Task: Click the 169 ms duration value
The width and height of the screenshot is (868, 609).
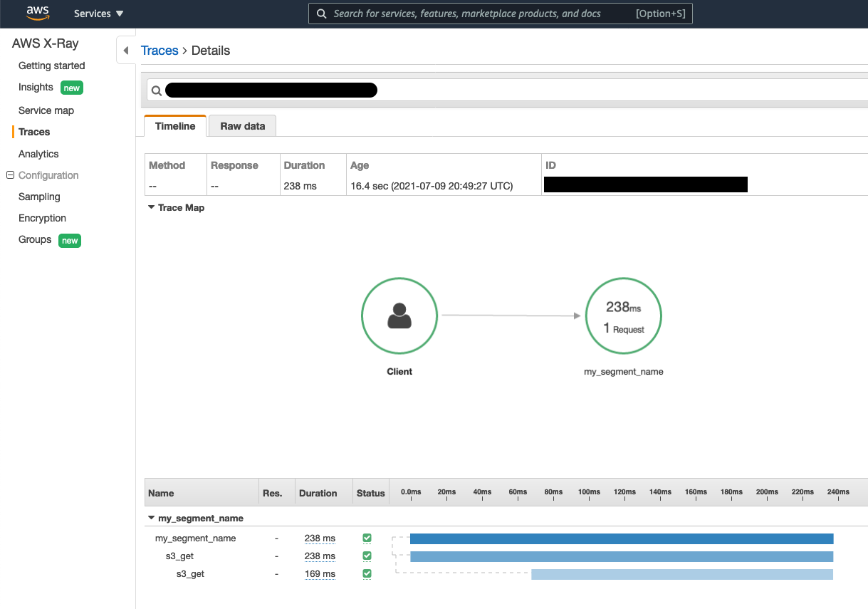Action: pos(320,574)
